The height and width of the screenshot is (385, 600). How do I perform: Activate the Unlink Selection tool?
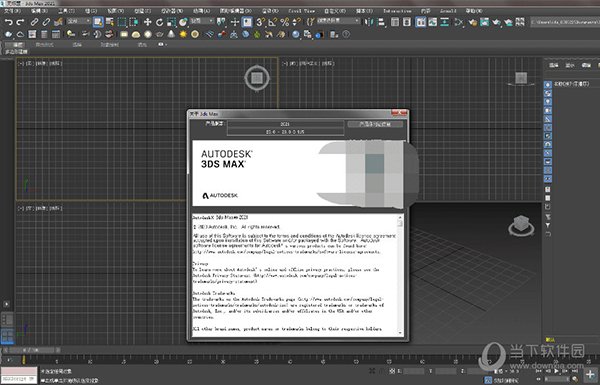[46, 22]
